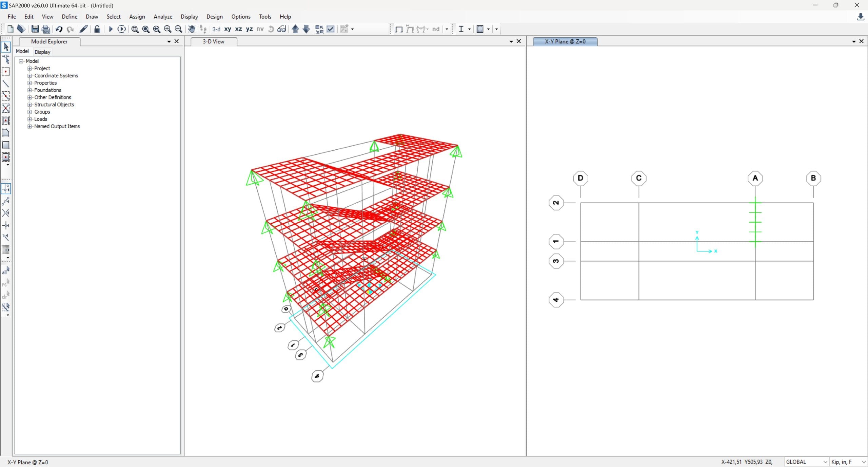868x467 pixels.
Task: Move up in list with up arrow
Action: point(295,29)
